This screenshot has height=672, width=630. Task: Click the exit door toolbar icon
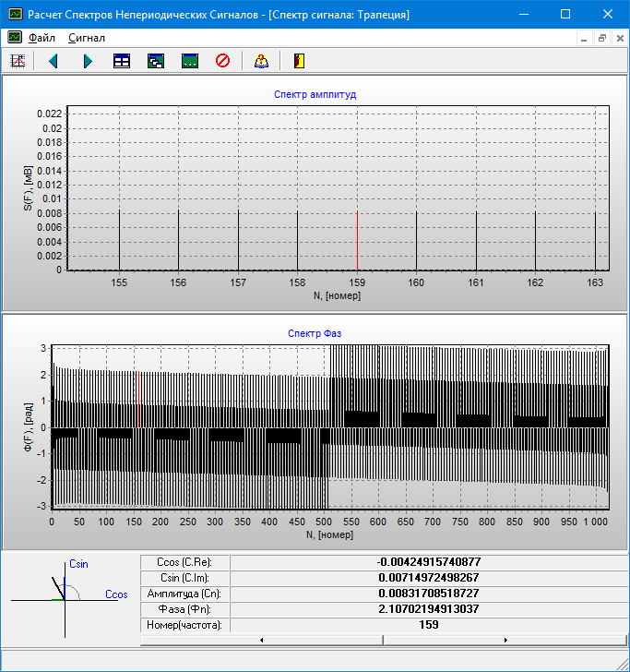(298, 61)
